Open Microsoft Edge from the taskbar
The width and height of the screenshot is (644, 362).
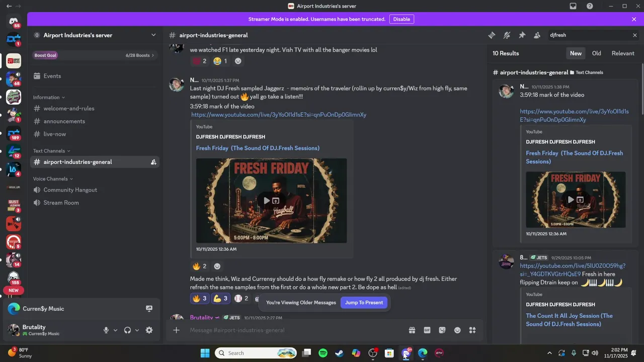tap(423, 353)
